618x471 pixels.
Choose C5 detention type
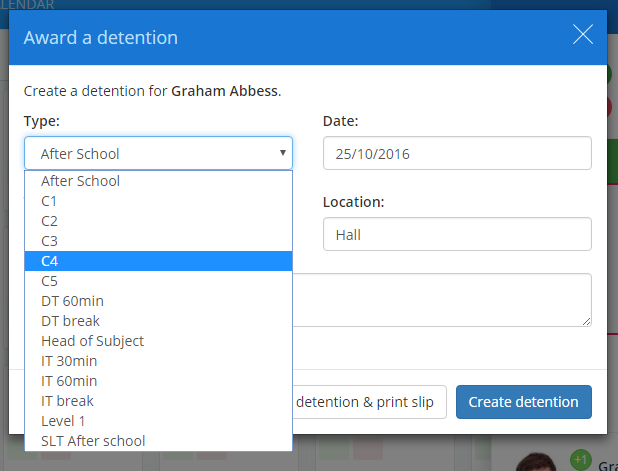point(158,281)
